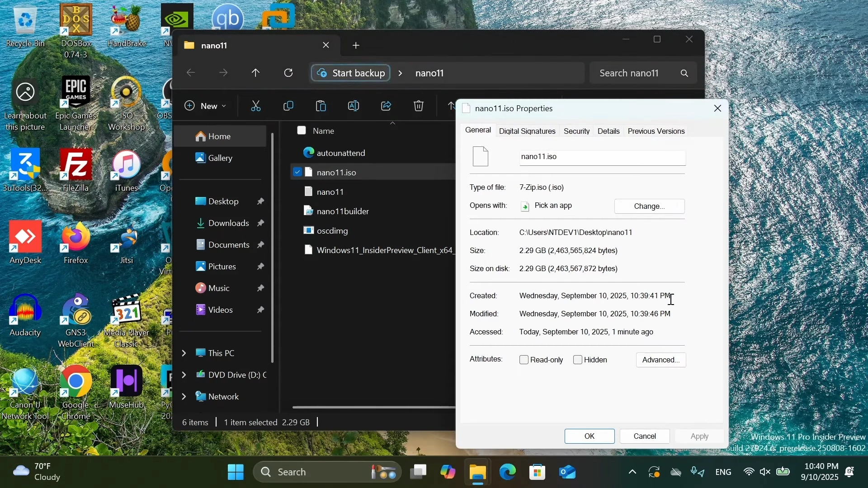
Task: Click the Refresh icon beside address bar
Action: 289,73
